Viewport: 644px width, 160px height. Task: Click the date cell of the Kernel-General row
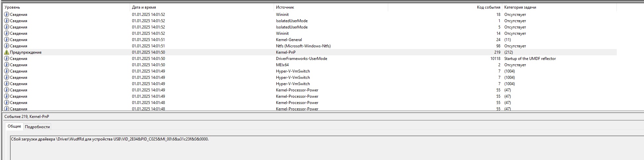click(148, 40)
